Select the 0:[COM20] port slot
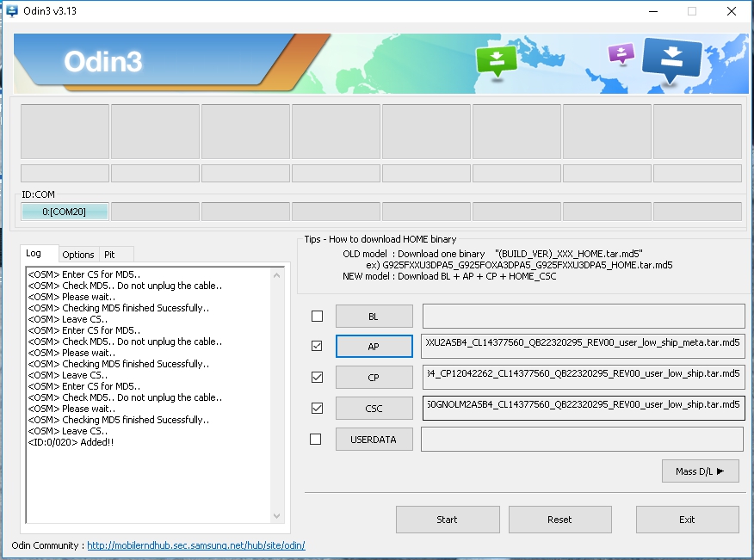The height and width of the screenshot is (560, 754). 65,212
